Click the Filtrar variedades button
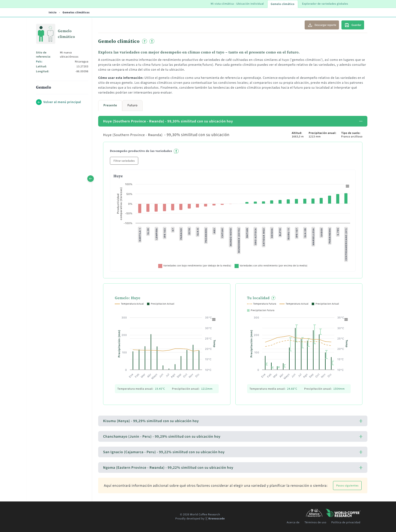Screen dimensions: 396x532 124,161
